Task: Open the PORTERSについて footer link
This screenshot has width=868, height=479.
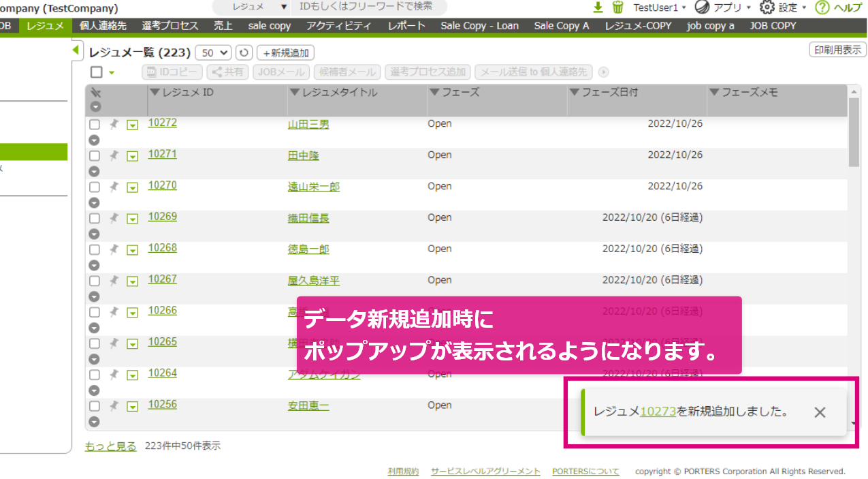Action: pyautogui.click(x=586, y=472)
